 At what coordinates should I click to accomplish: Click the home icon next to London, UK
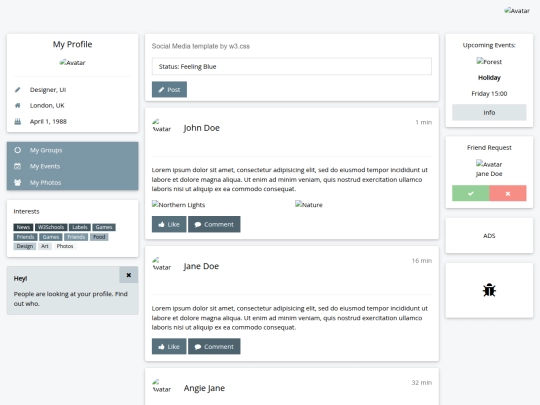click(x=18, y=105)
